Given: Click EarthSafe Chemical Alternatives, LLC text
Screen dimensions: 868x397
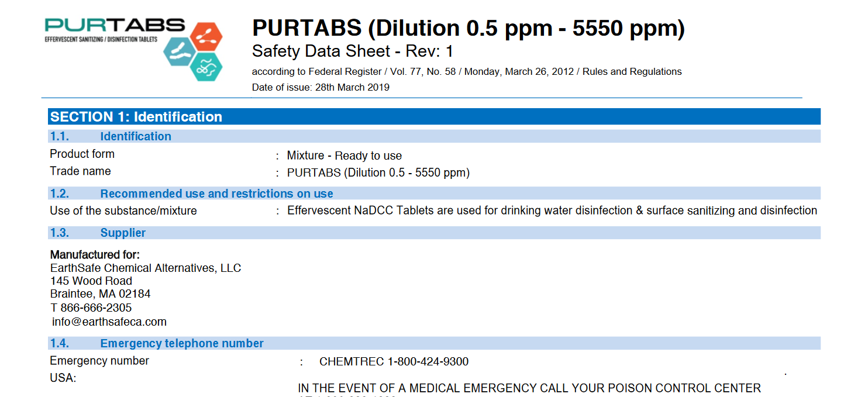Looking at the screenshot, I should click(x=146, y=268).
